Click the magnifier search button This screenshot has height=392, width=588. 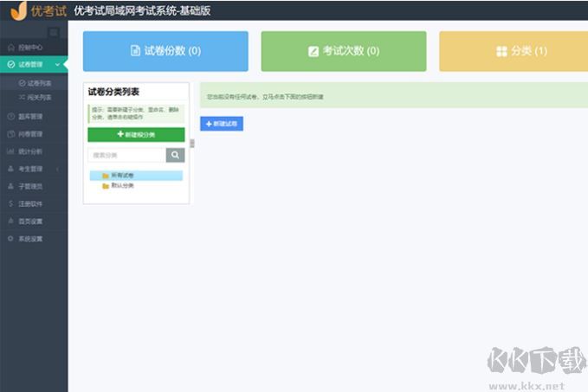point(175,155)
